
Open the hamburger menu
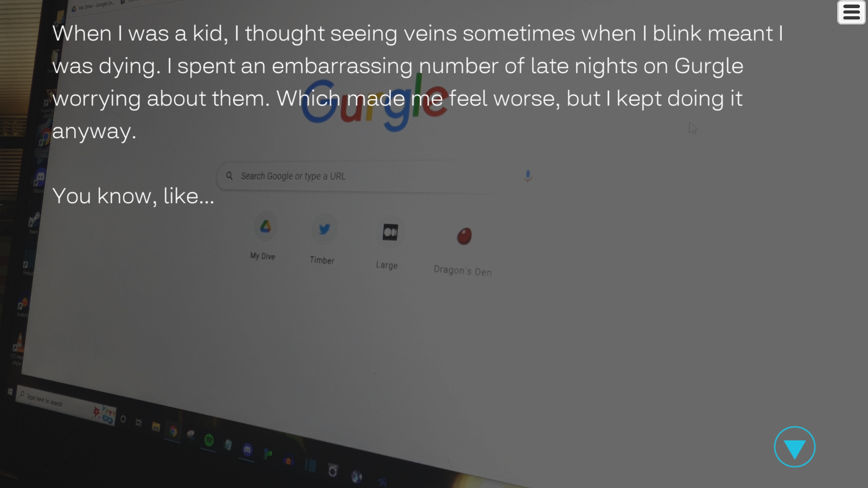(851, 12)
